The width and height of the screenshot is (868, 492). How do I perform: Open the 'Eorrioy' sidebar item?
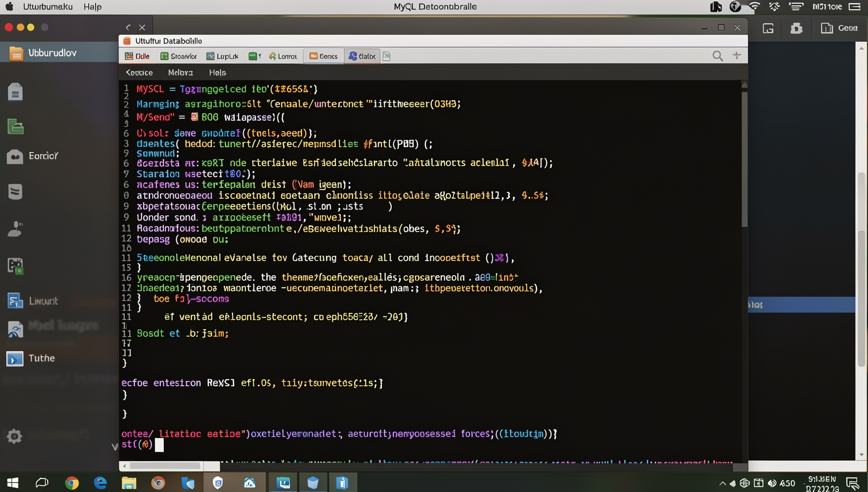(x=33, y=156)
